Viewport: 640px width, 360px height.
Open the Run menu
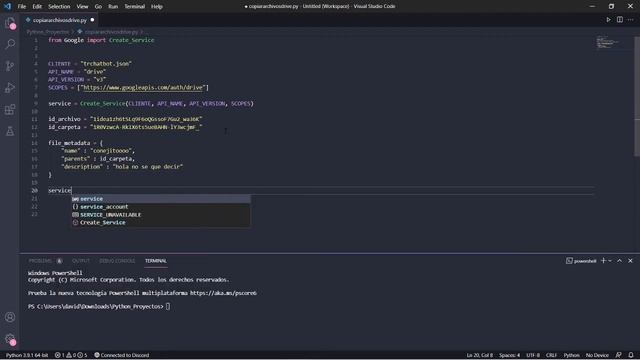click(113, 7)
